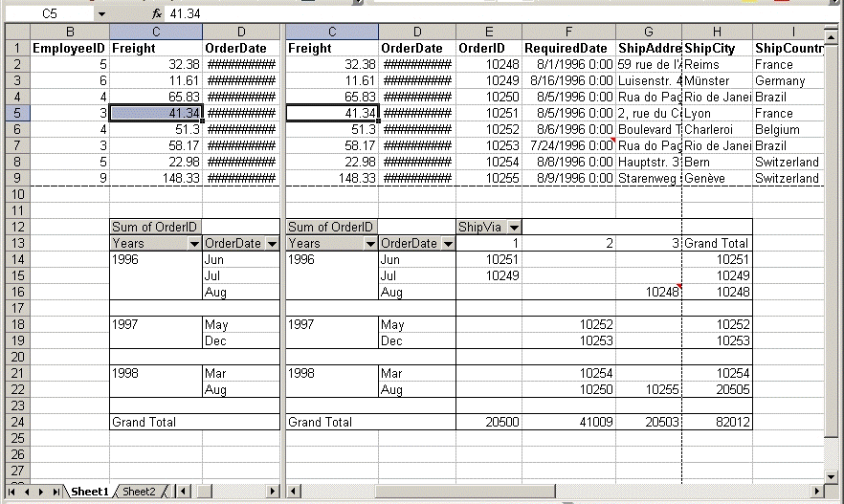
Task: Click the Name Box showing C5
Action: 48,14
